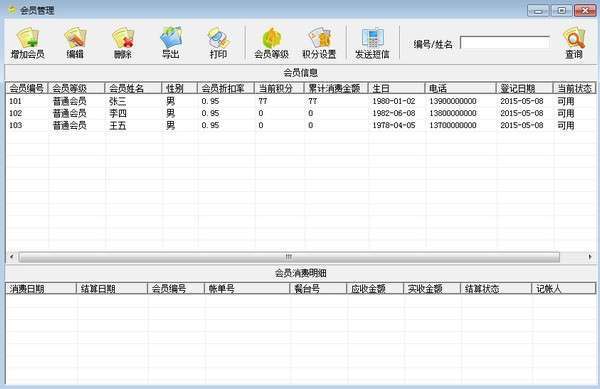The width and height of the screenshot is (600, 389).
Task: Click the 消费日期 column header in details
Action: (x=41, y=289)
